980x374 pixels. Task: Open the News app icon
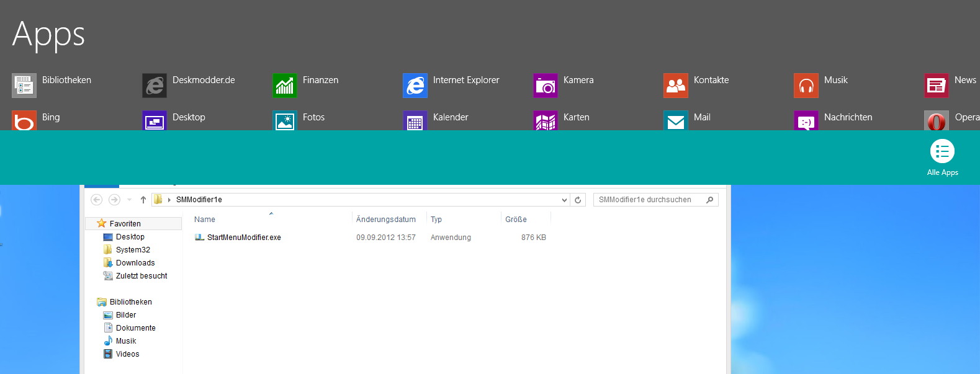(937, 86)
